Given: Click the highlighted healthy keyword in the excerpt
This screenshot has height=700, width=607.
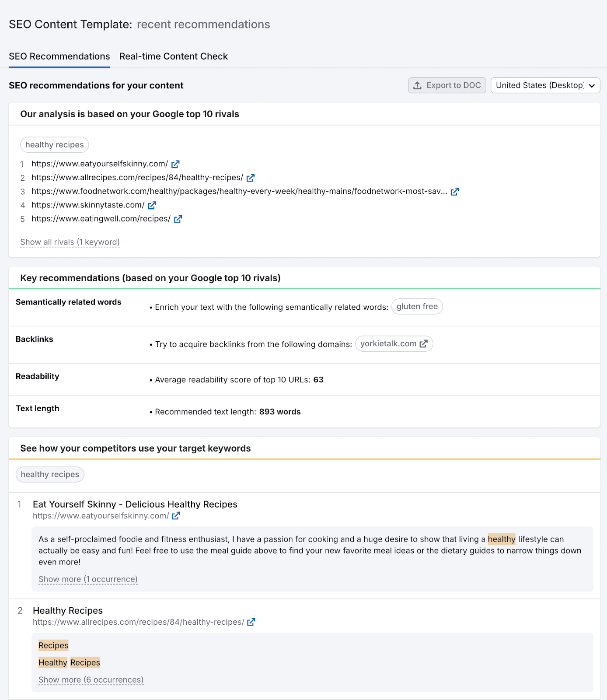Looking at the screenshot, I should (502, 539).
